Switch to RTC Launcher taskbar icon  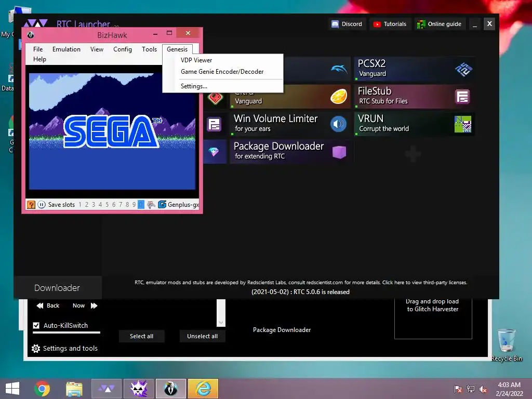coord(106,389)
